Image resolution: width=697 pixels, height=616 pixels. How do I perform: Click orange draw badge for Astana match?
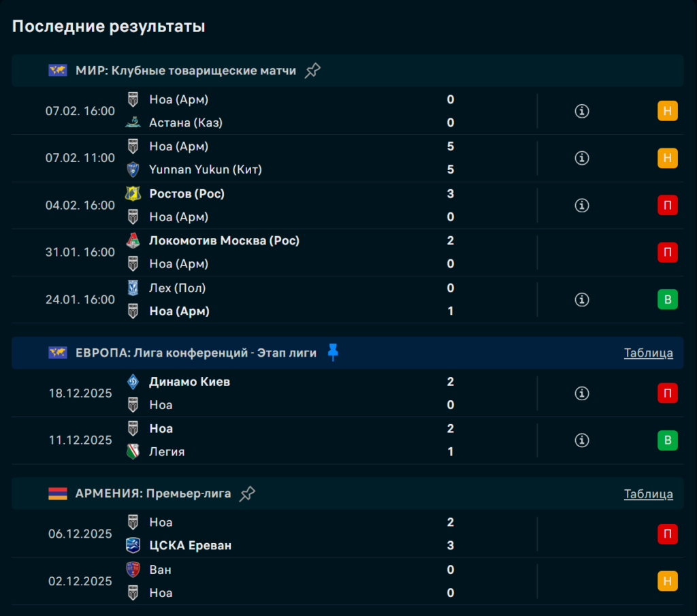point(667,111)
